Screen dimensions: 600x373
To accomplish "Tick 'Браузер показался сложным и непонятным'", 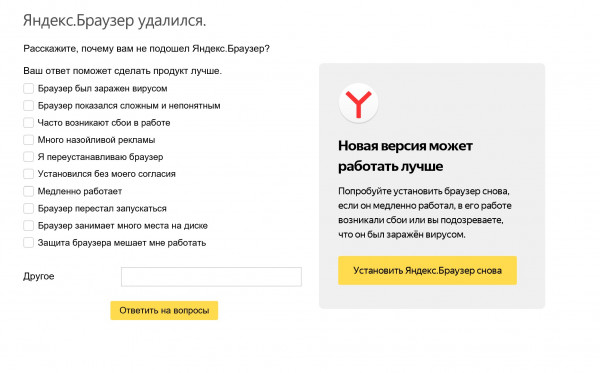I will pyautogui.click(x=28, y=106).
